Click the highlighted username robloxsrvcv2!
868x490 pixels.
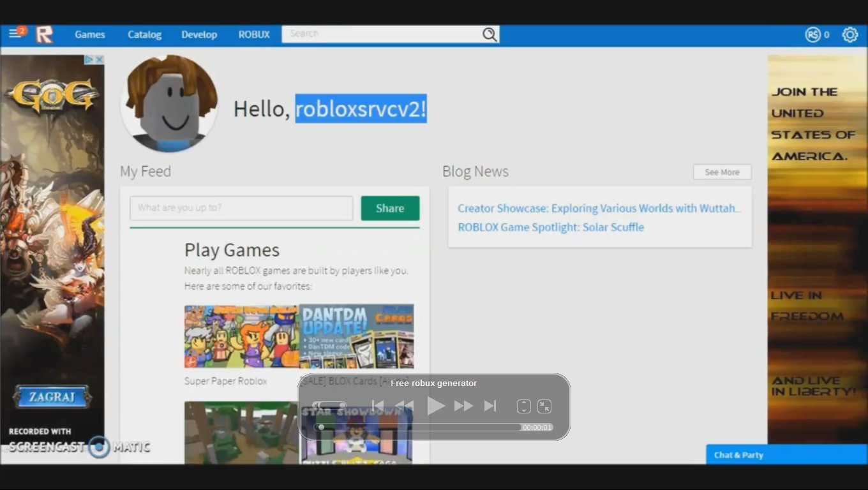(x=361, y=109)
